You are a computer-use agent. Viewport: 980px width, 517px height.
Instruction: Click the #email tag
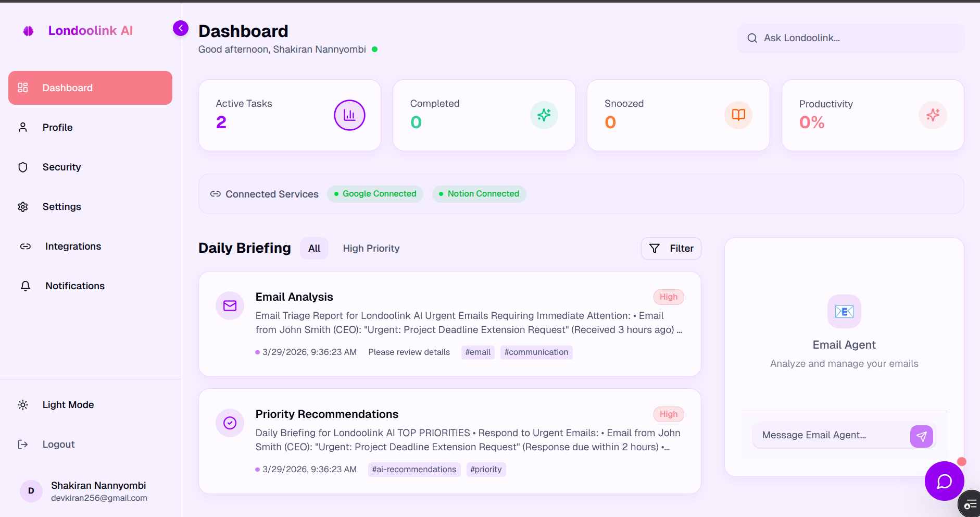pyautogui.click(x=478, y=352)
